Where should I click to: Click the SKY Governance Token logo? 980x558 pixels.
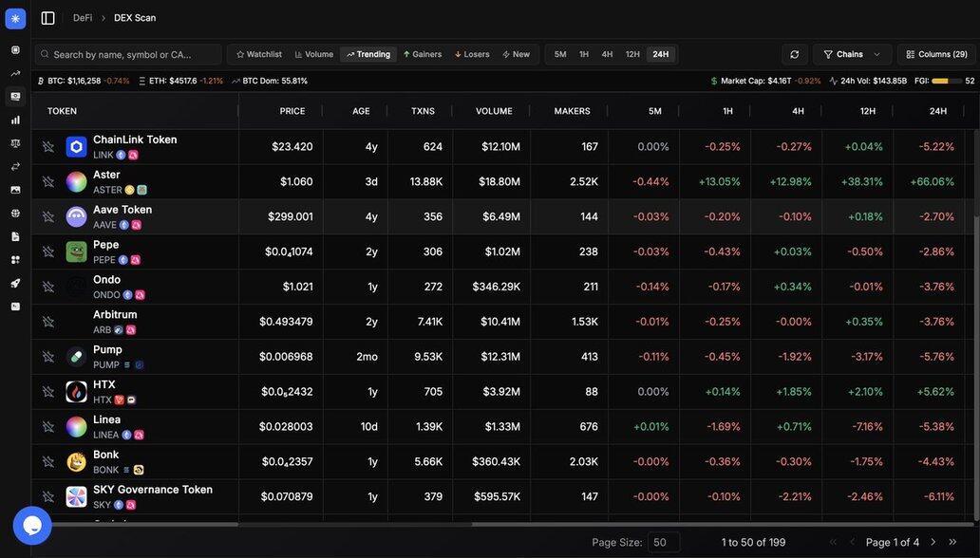pyautogui.click(x=76, y=496)
